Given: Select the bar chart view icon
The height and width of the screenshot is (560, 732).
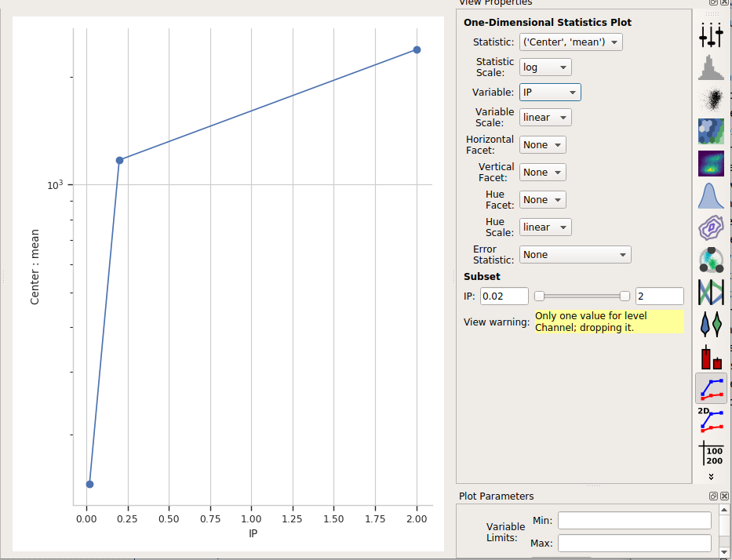Looking at the screenshot, I should tap(711, 357).
